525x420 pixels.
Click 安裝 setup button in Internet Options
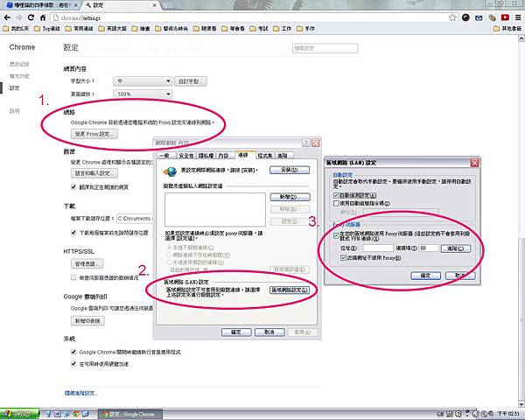(290, 170)
